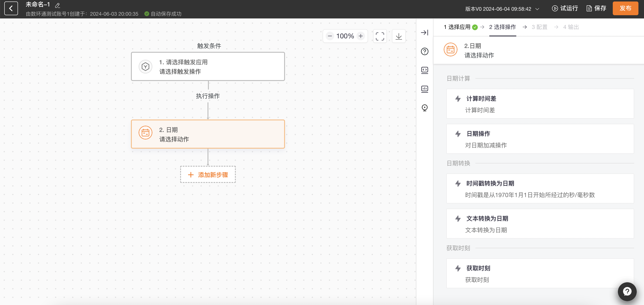This screenshot has height=305, width=644.
Task: Click the 执行操作 label on connector
Action: 208,96
